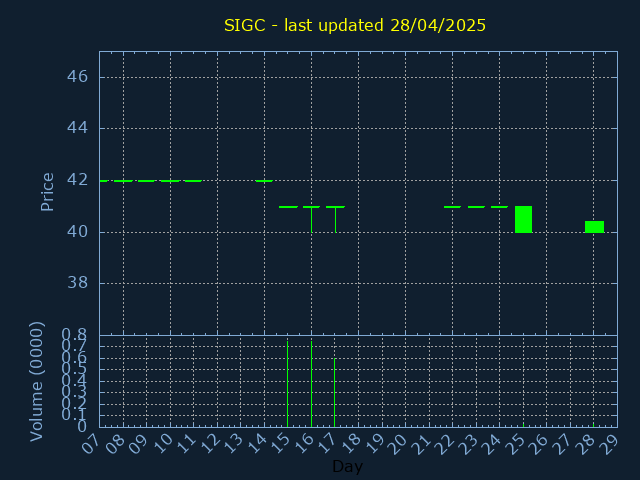The image size is (640, 480).
Task: Click the day tick label '27'
Action: click(562, 444)
